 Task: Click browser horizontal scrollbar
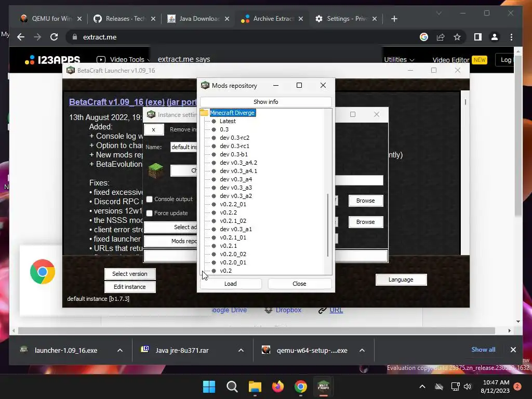257,330
